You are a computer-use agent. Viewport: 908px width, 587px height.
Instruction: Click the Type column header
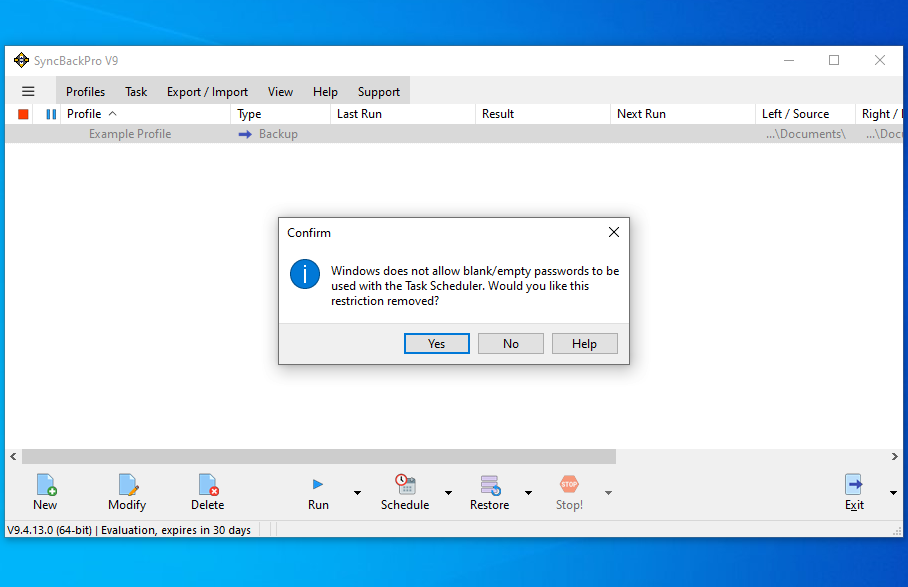click(281, 114)
